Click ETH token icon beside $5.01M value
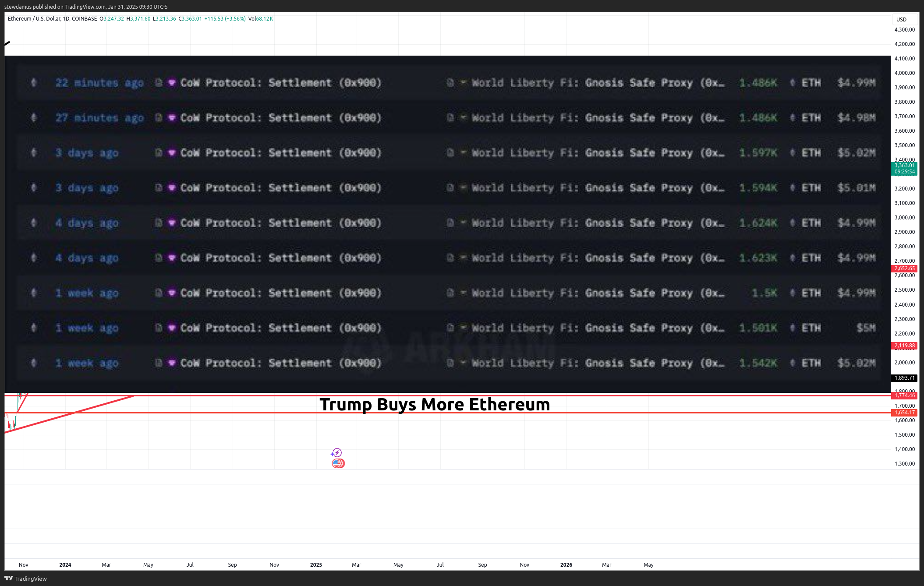 pyautogui.click(x=793, y=187)
